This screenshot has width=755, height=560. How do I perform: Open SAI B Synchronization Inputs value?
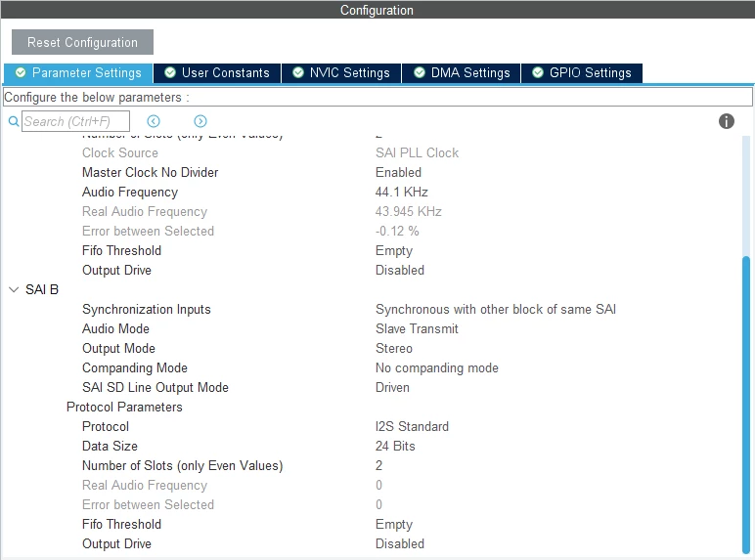[496, 310]
